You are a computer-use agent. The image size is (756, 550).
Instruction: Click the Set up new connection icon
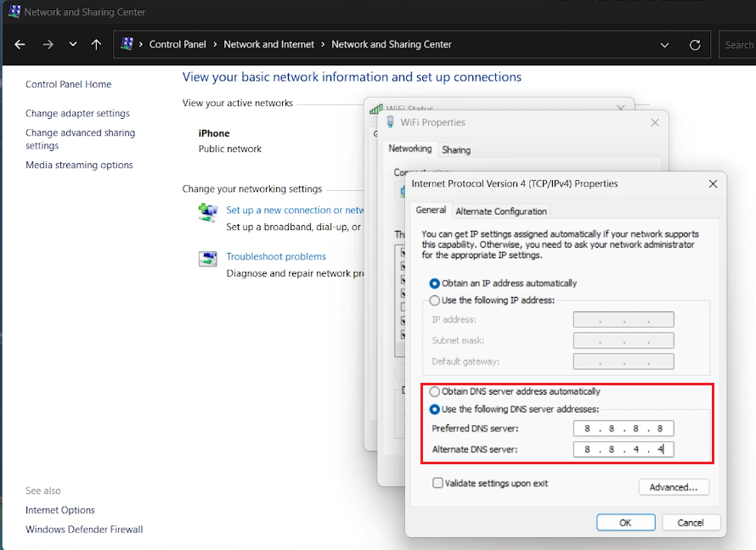point(207,212)
